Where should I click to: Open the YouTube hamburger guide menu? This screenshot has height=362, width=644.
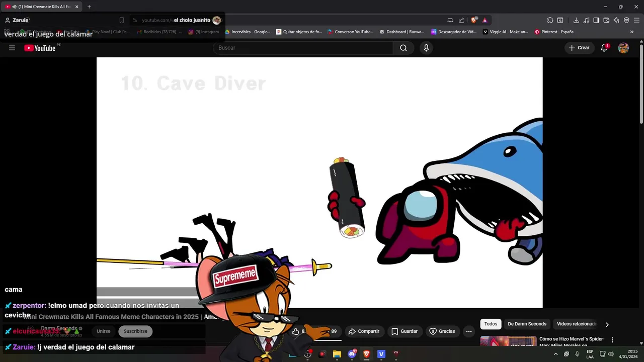[x=12, y=48]
